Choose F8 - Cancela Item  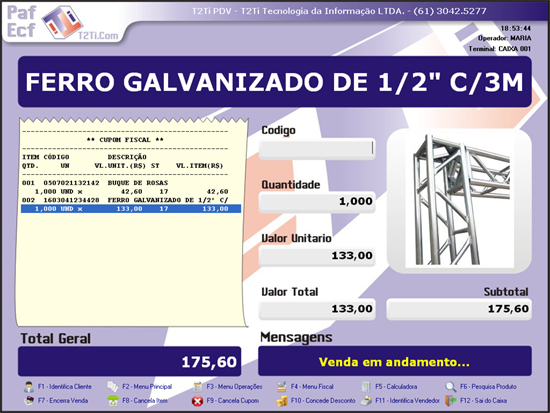point(145,401)
